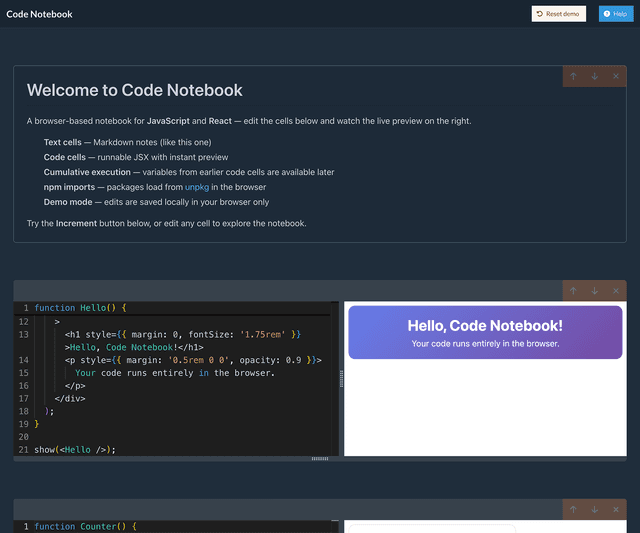
Task: Delete the Counter code cell
Action: pos(616,510)
